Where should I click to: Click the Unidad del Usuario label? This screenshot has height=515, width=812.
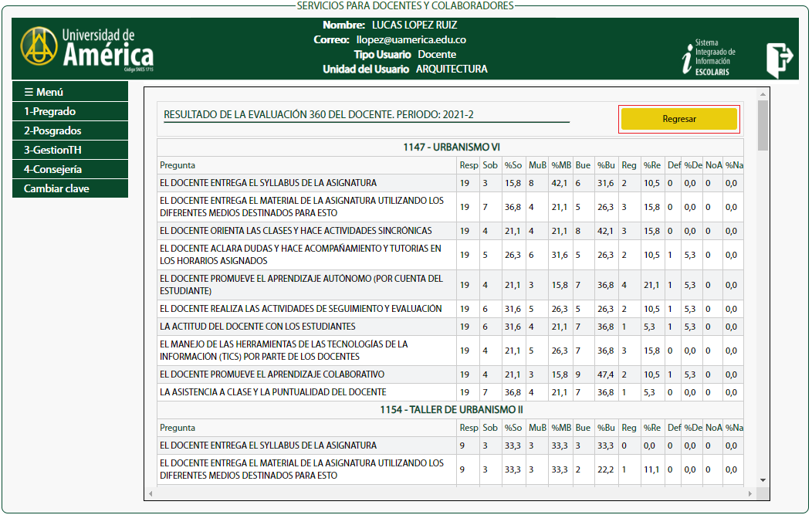coord(366,69)
